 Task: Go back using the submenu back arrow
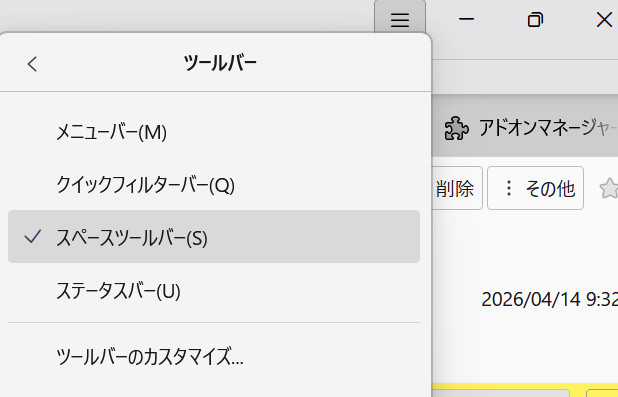click(32, 64)
